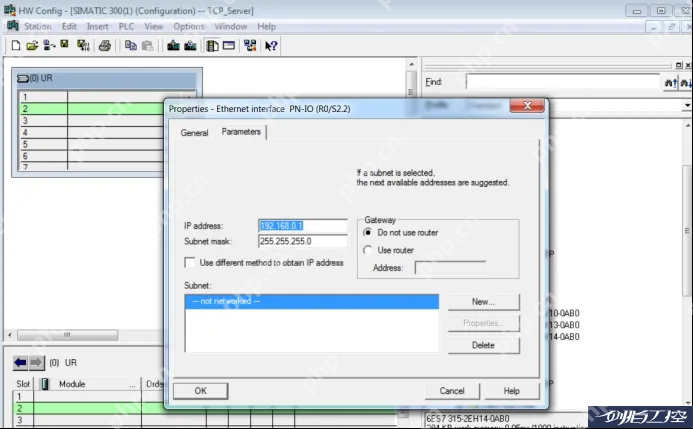Click the blue back arrow button
The width and height of the screenshot is (693, 429).
19,362
